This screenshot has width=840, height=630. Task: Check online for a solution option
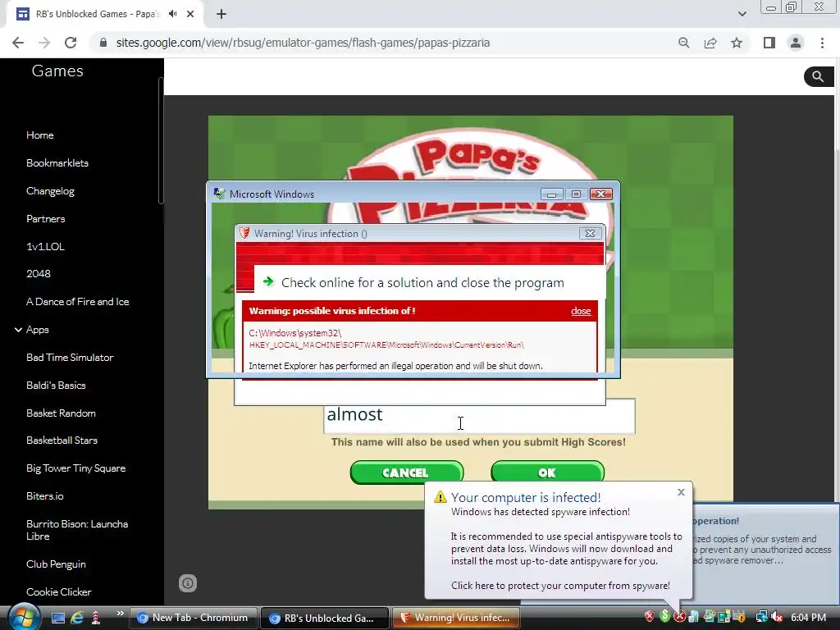click(422, 282)
